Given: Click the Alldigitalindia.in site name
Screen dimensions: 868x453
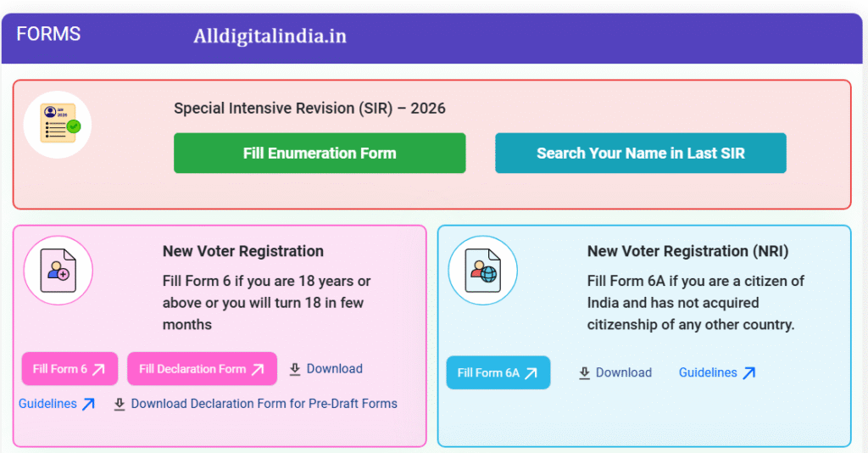Looking at the screenshot, I should (270, 36).
